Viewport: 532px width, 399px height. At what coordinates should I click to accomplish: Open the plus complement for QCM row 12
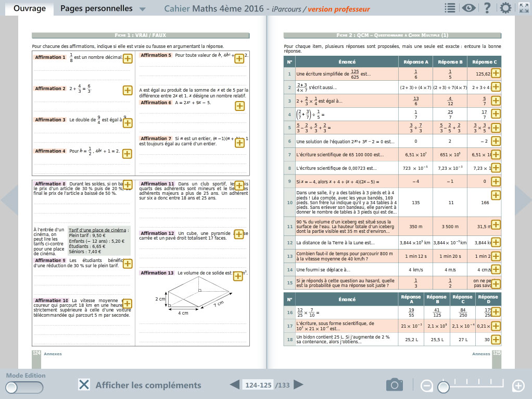pos(496,242)
